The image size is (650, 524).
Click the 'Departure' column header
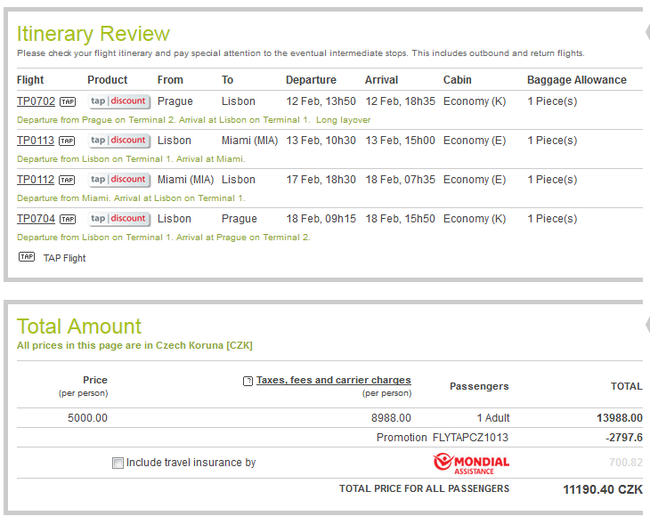(311, 80)
